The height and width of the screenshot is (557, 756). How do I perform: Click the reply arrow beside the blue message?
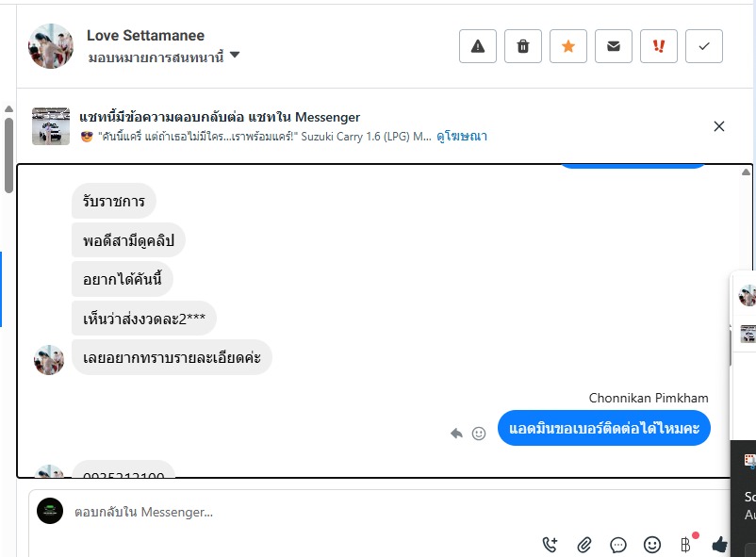pyautogui.click(x=457, y=434)
